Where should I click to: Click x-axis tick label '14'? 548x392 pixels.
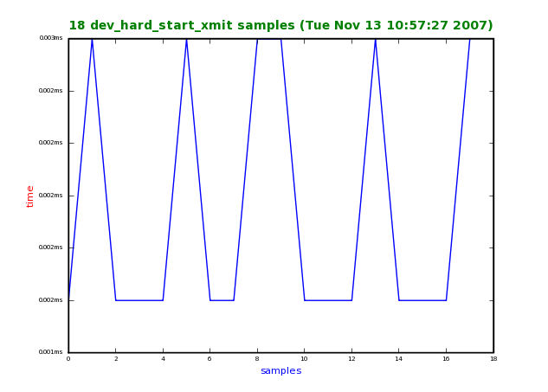coord(399,359)
